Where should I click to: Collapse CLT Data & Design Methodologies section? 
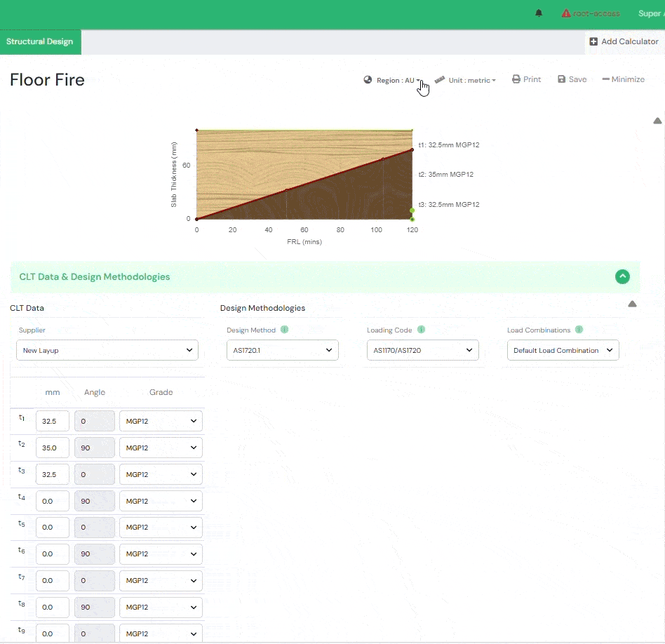tap(622, 276)
